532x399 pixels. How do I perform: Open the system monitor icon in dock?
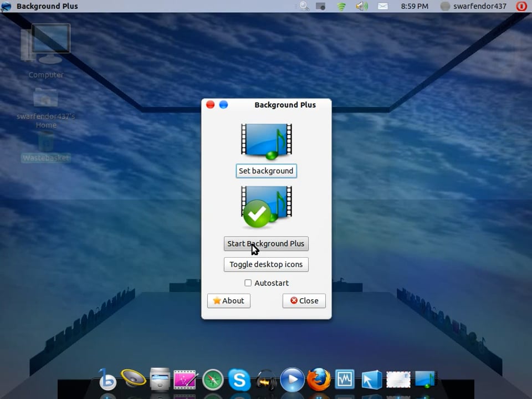pyautogui.click(x=345, y=380)
